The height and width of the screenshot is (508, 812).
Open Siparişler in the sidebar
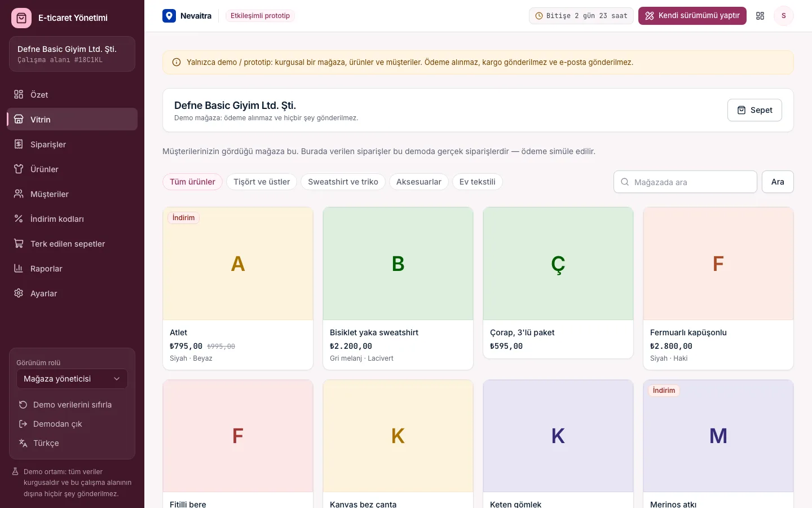(72, 144)
